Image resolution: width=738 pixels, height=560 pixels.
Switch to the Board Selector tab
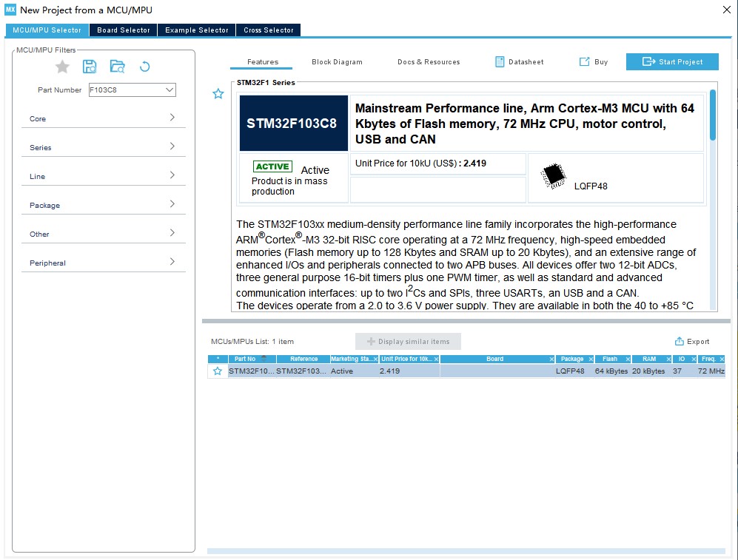124,30
